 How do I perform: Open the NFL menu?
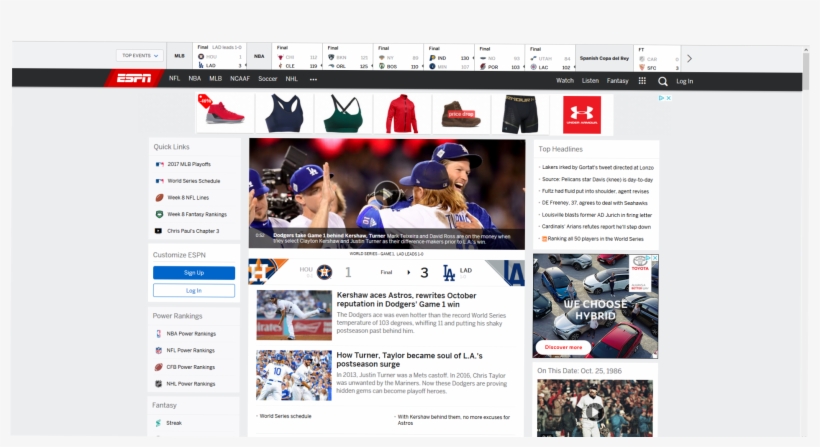[174, 78]
